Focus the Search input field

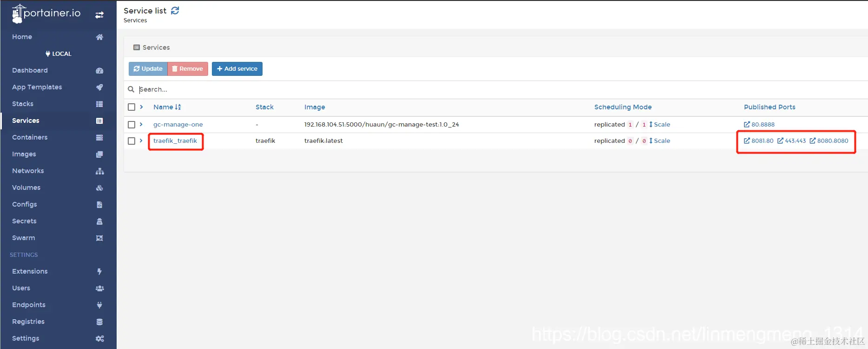[x=502, y=89]
